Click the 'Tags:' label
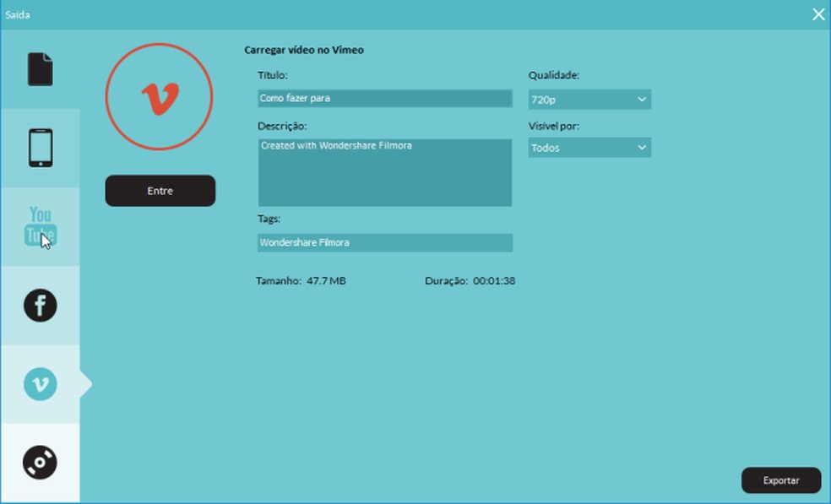Screen dimensions: 831x504 point(269,219)
